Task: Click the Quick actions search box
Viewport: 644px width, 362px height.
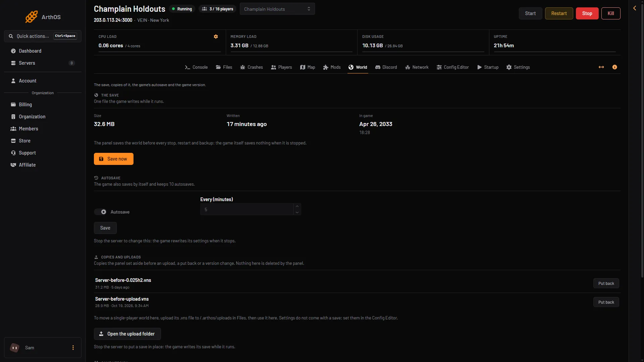Action: (43, 36)
